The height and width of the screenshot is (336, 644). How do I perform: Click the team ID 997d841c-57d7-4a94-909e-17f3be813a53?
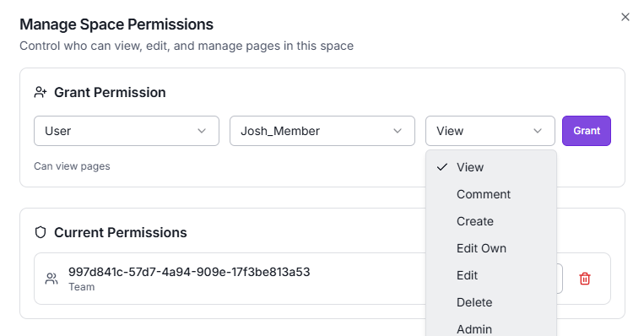[x=189, y=272]
